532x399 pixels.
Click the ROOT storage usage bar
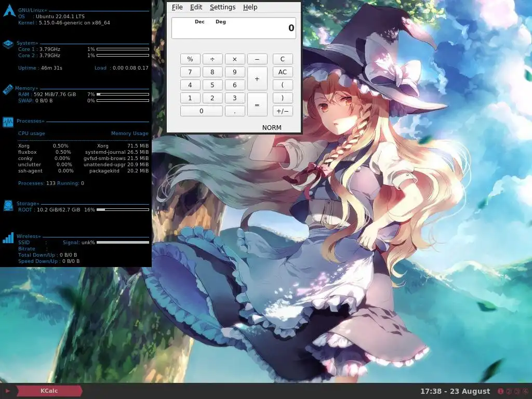pyautogui.click(x=123, y=210)
